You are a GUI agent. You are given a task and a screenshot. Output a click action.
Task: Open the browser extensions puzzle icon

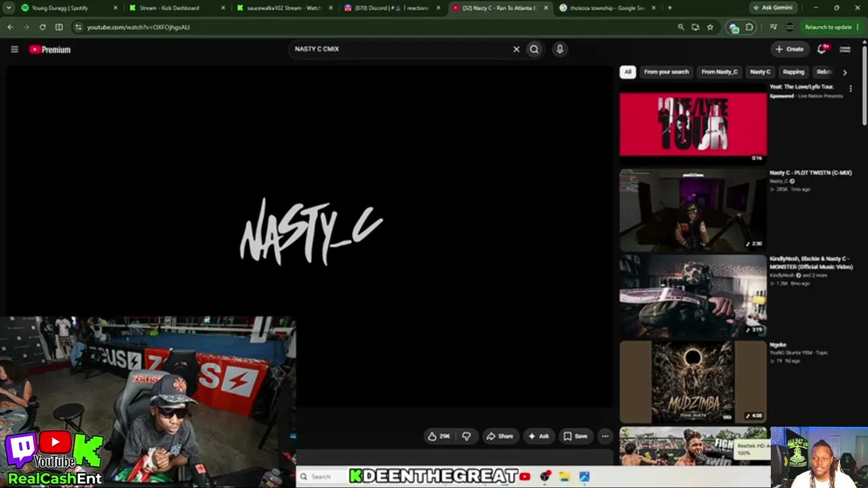tap(749, 27)
